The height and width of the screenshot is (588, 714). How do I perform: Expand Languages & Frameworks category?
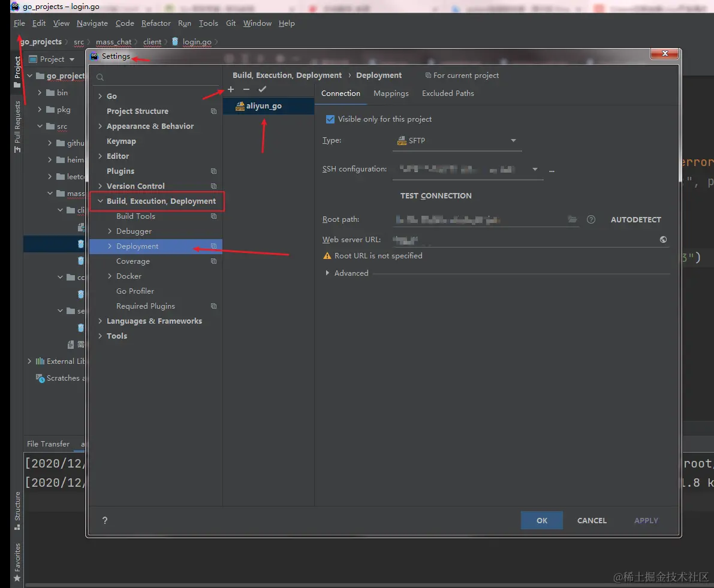tap(100, 321)
